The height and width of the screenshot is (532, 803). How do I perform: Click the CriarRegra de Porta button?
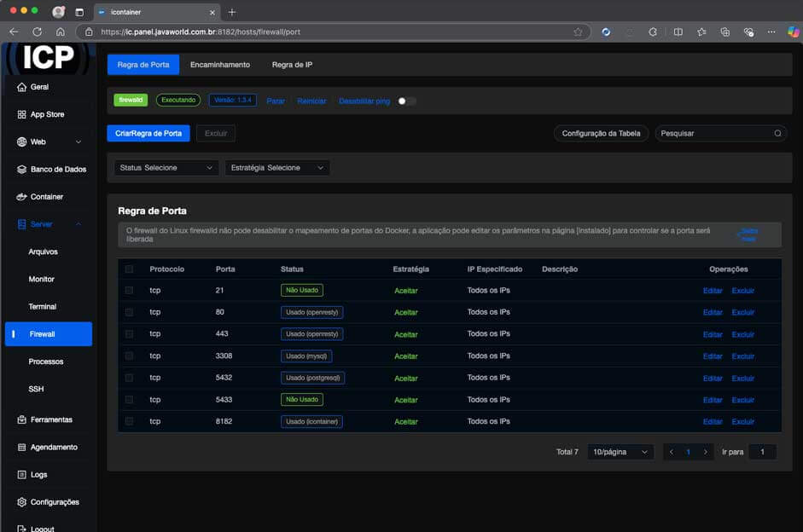[148, 133]
